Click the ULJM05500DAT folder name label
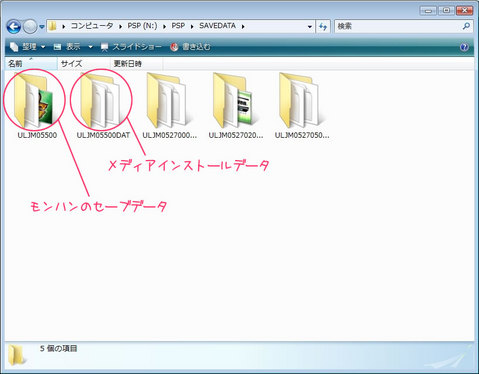The image size is (479, 374). pos(103,135)
